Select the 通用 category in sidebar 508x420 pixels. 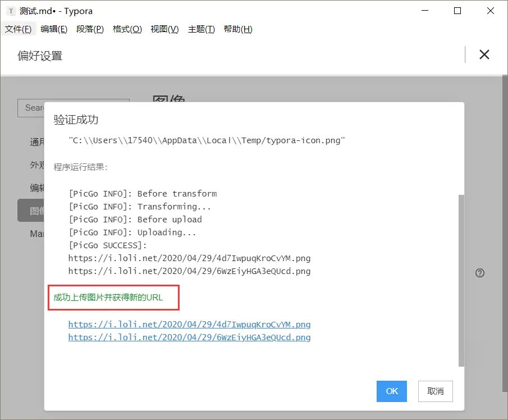coord(37,142)
